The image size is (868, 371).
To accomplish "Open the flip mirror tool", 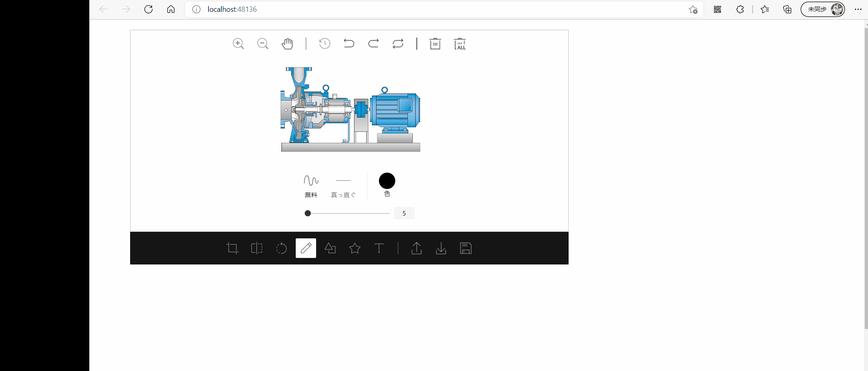I will pos(257,248).
